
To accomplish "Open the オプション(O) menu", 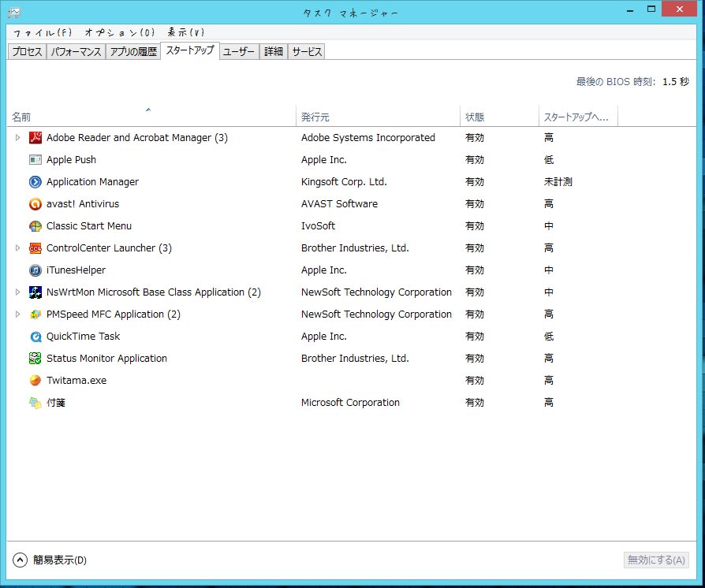I will point(120,32).
